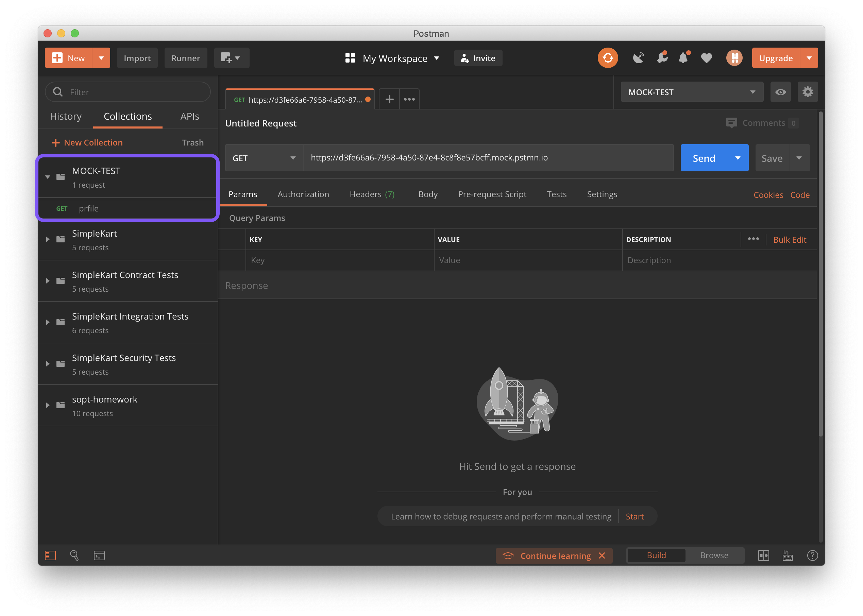Click the orange sync status icon
Viewport: 863px width, 616px height.
(x=607, y=58)
